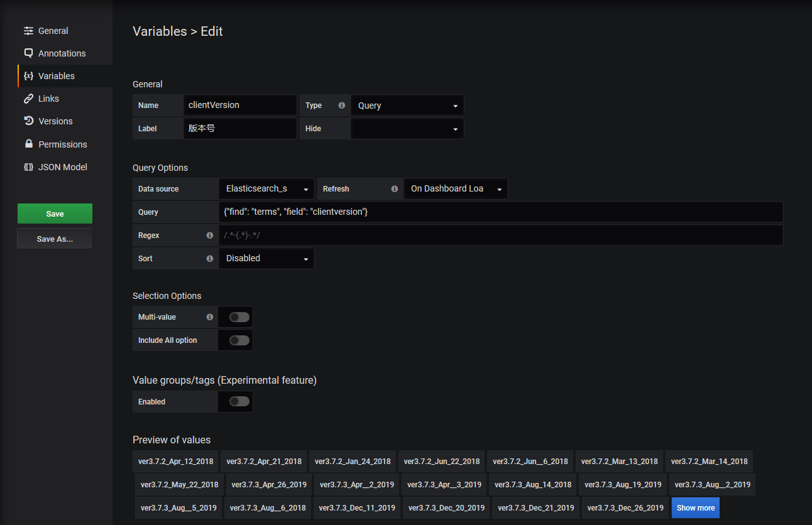Click preview value ver3.7.2_Apr_21_2018
This screenshot has width=812, height=525.
point(264,461)
